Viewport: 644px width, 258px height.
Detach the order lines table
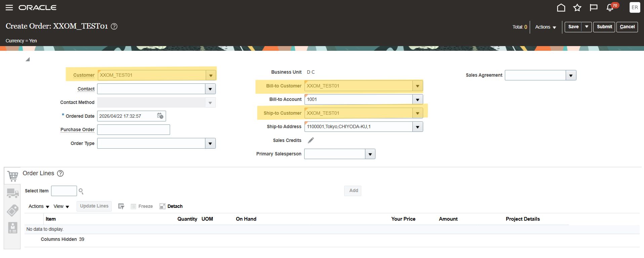(x=171, y=206)
